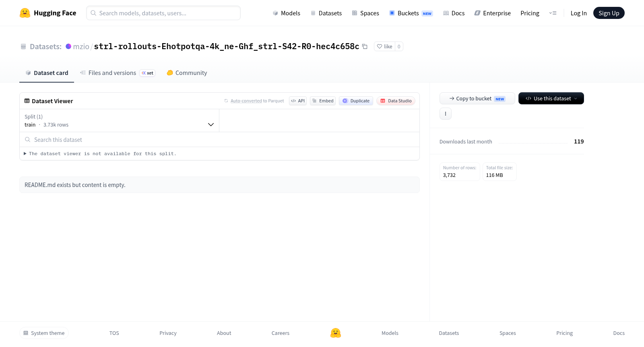Open the navigation overflow menu icon

[553, 13]
